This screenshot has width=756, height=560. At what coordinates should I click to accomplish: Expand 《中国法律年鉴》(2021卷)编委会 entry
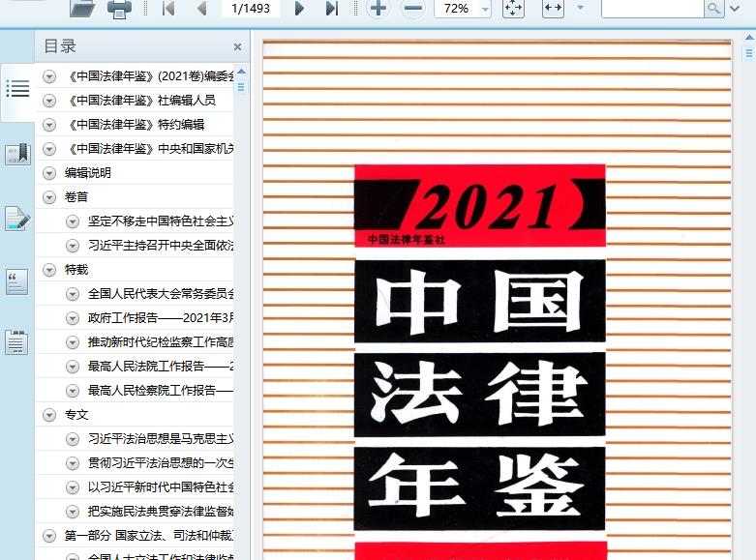pyautogui.click(x=49, y=76)
